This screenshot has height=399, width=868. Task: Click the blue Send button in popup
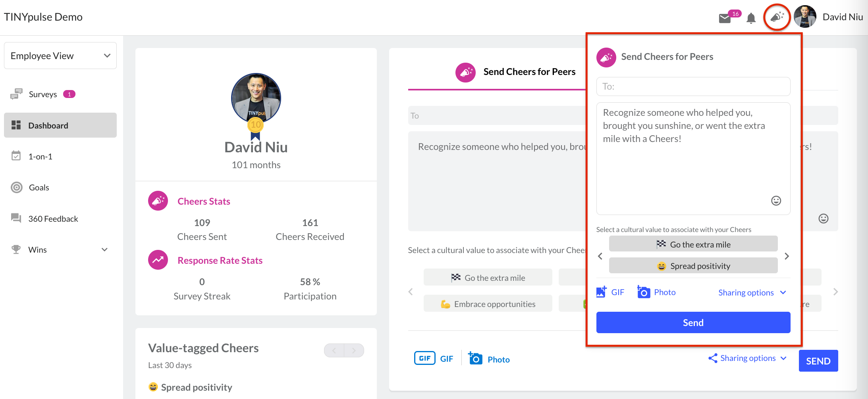pos(693,322)
